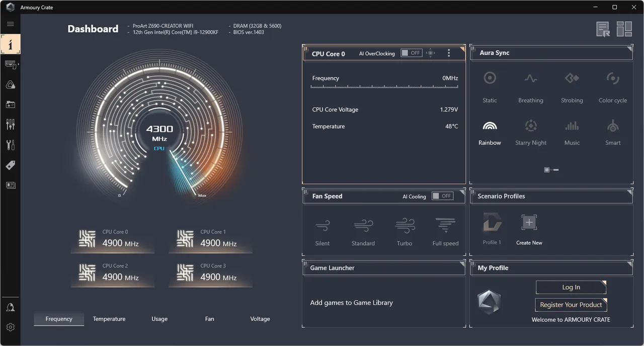
Task: Click the DRAM (32GB & 5600) text
Action: [x=258, y=26]
